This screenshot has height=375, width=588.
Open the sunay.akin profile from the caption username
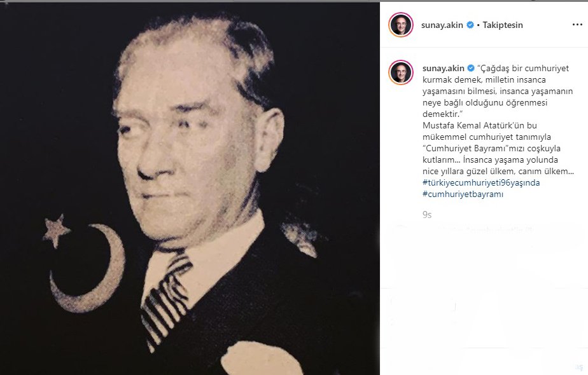444,68
